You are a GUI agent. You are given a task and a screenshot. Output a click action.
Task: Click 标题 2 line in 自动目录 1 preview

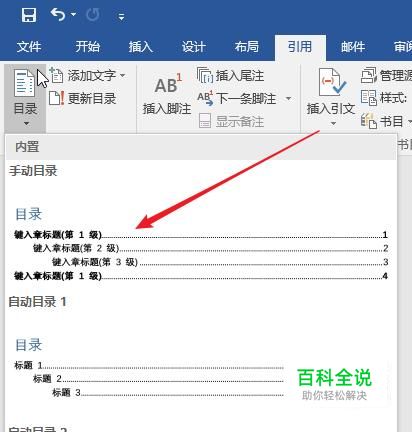(x=158, y=379)
